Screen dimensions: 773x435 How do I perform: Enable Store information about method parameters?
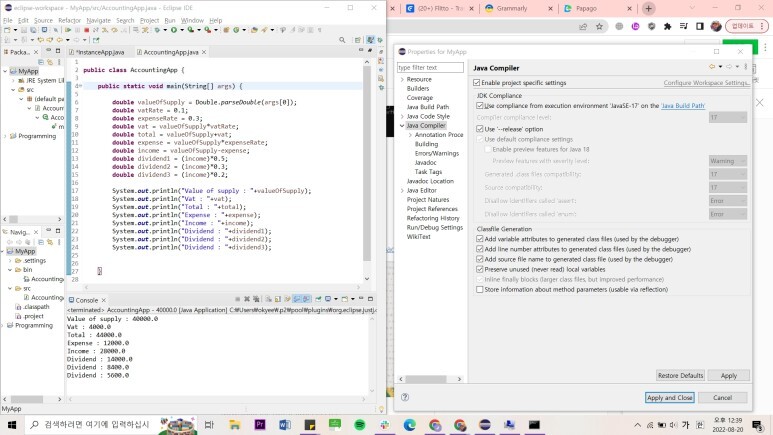[480, 290]
